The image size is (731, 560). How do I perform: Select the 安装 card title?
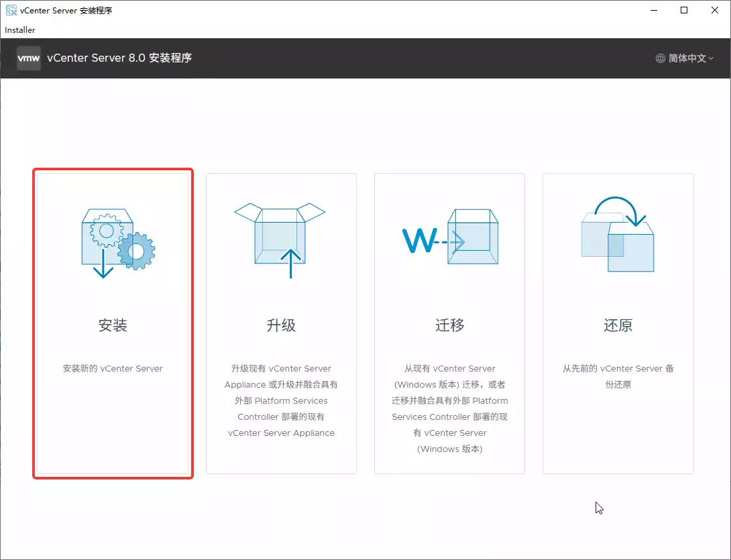(113, 325)
